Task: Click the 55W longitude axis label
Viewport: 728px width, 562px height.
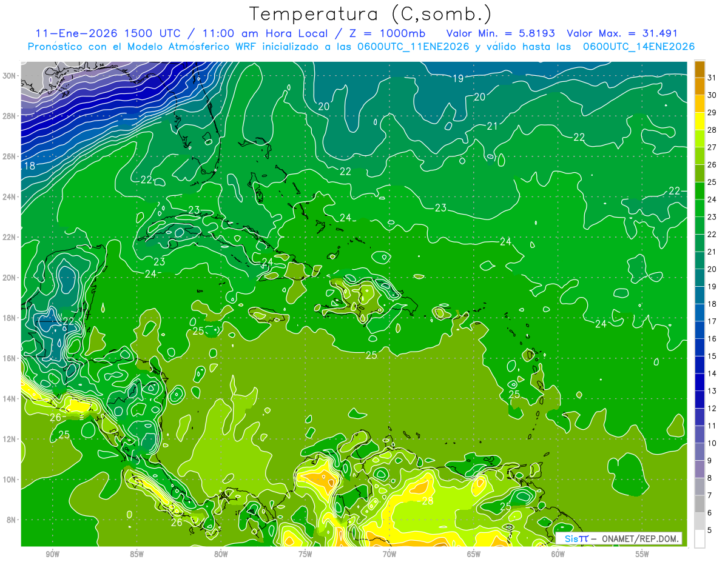Action: [642, 554]
